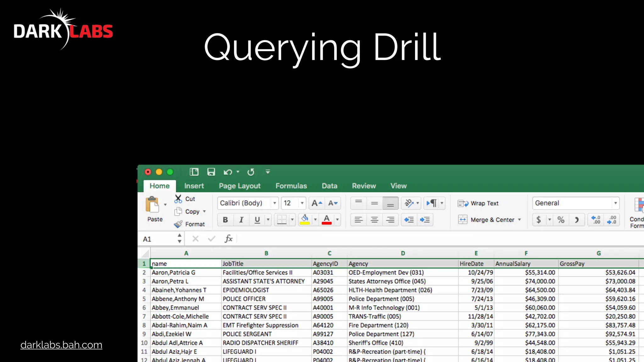Click the fill color paint bucket icon
Image resolution: width=644 pixels, height=362 pixels.
pyautogui.click(x=304, y=219)
